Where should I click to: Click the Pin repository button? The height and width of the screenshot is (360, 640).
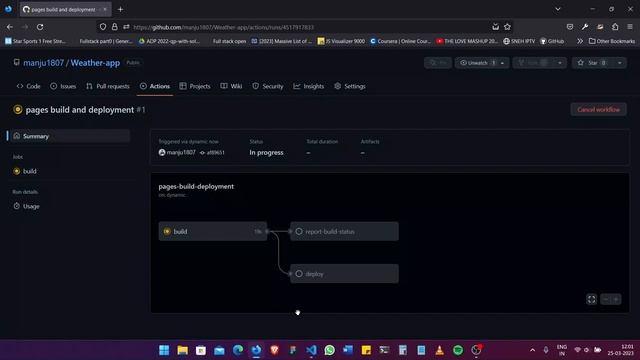(438, 63)
